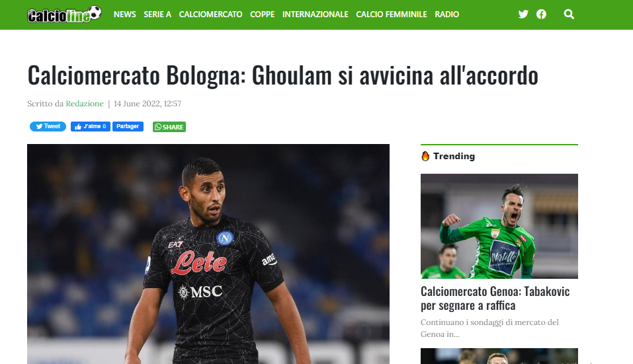Open the Twitter profile icon in the header
The height and width of the screenshot is (364, 633).
[x=523, y=15]
